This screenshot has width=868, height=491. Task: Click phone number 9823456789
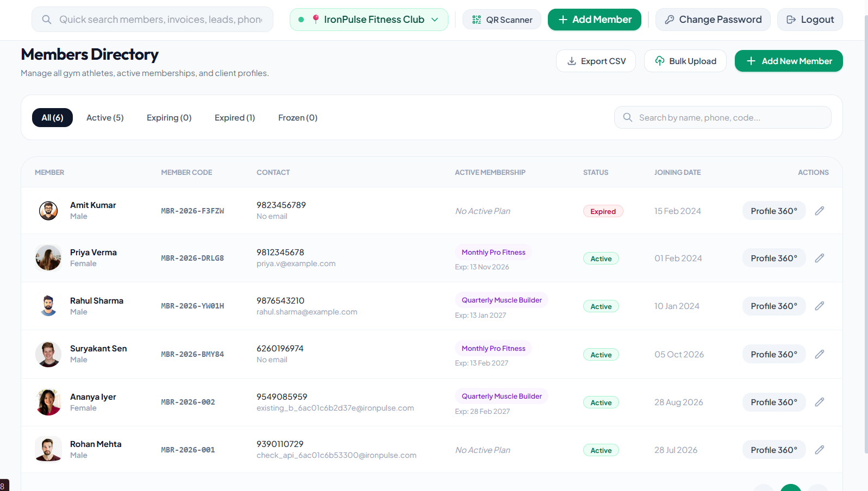tap(281, 205)
